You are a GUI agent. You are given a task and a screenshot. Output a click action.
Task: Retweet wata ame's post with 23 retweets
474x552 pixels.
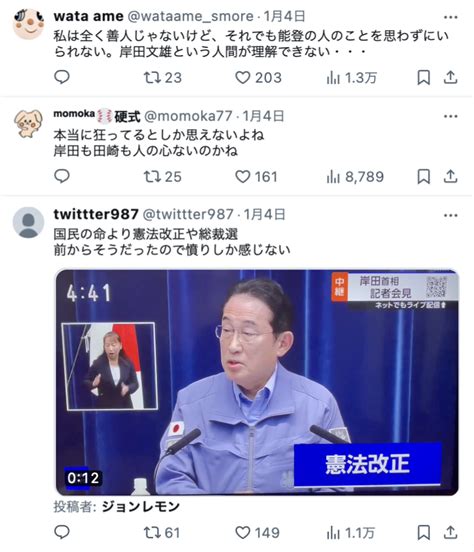162,77
